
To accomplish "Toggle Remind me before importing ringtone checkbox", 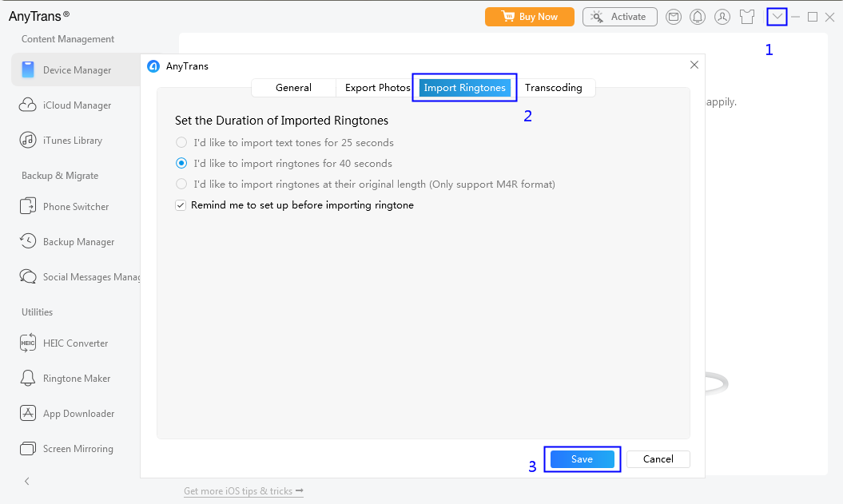I will click(x=181, y=205).
